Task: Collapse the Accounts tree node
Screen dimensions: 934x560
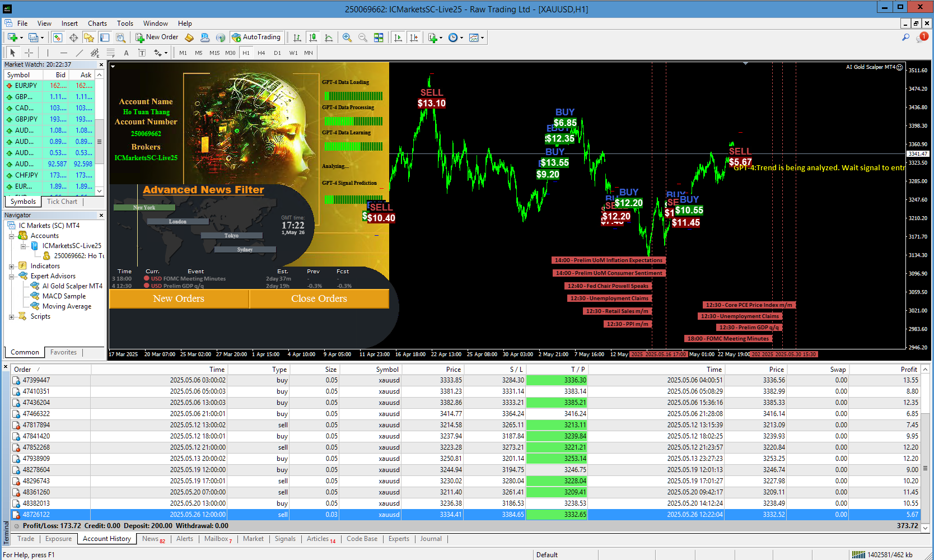Action: 12,236
